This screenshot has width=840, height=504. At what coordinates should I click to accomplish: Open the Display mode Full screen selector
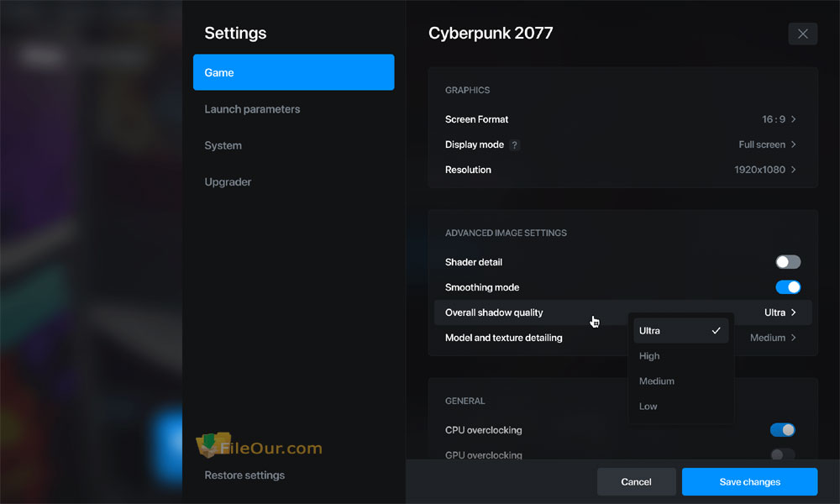(x=767, y=144)
